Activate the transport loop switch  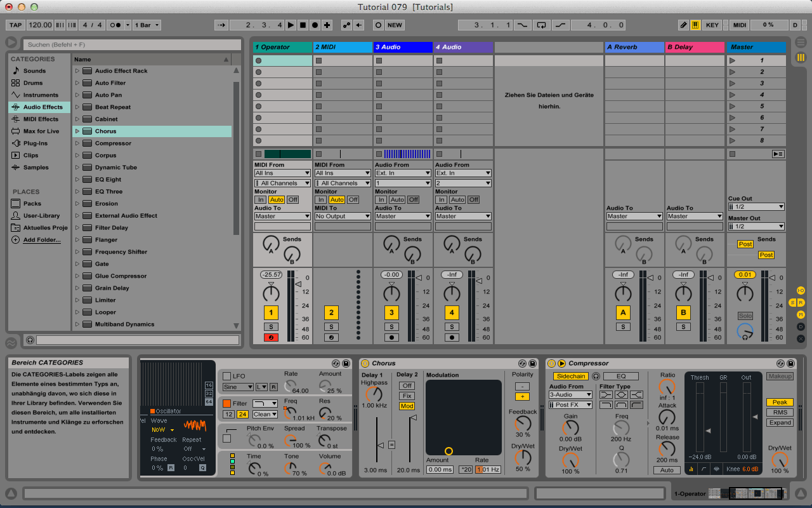(x=541, y=25)
